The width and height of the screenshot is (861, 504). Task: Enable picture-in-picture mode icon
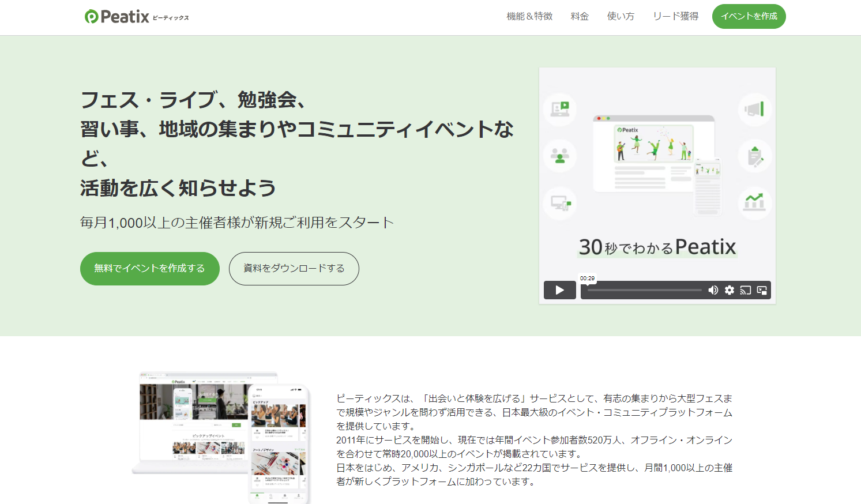pyautogui.click(x=762, y=290)
